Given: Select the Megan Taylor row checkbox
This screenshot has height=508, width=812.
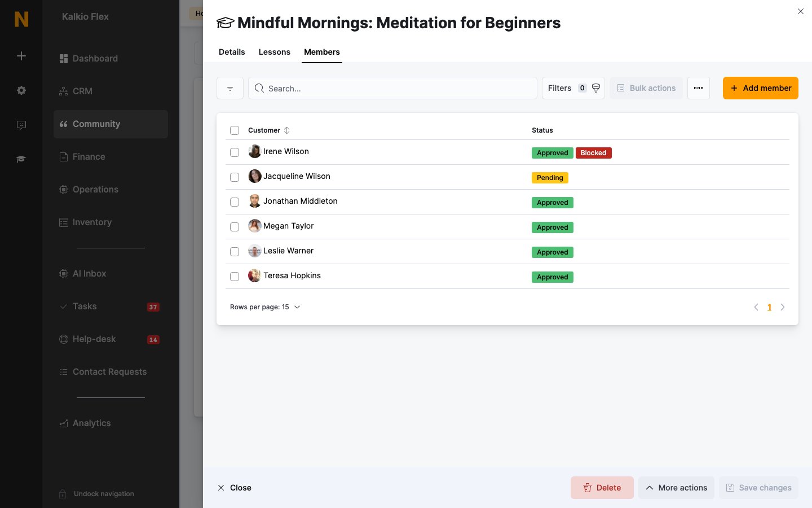Looking at the screenshot, I should pyautogui.click(x=235, y=227).
